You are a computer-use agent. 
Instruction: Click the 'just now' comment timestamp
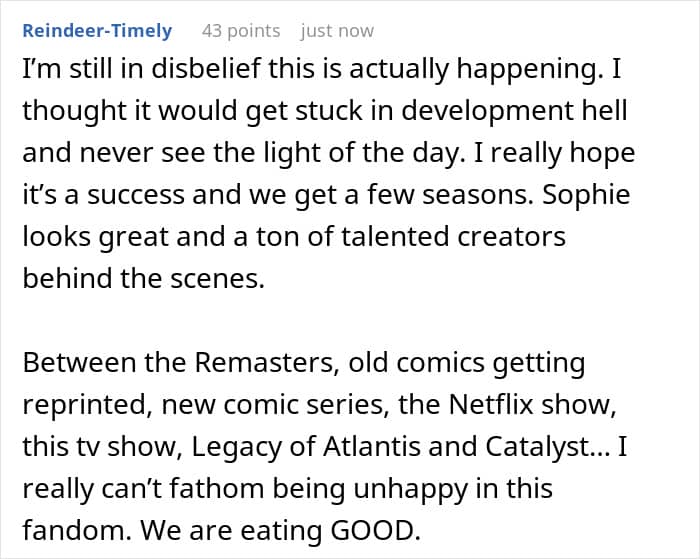pos(337,31)
